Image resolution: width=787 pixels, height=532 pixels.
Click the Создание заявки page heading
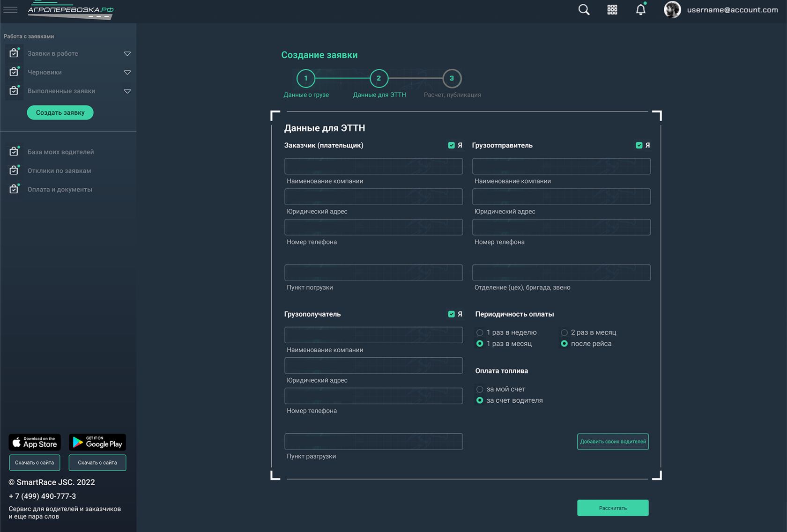319,55
